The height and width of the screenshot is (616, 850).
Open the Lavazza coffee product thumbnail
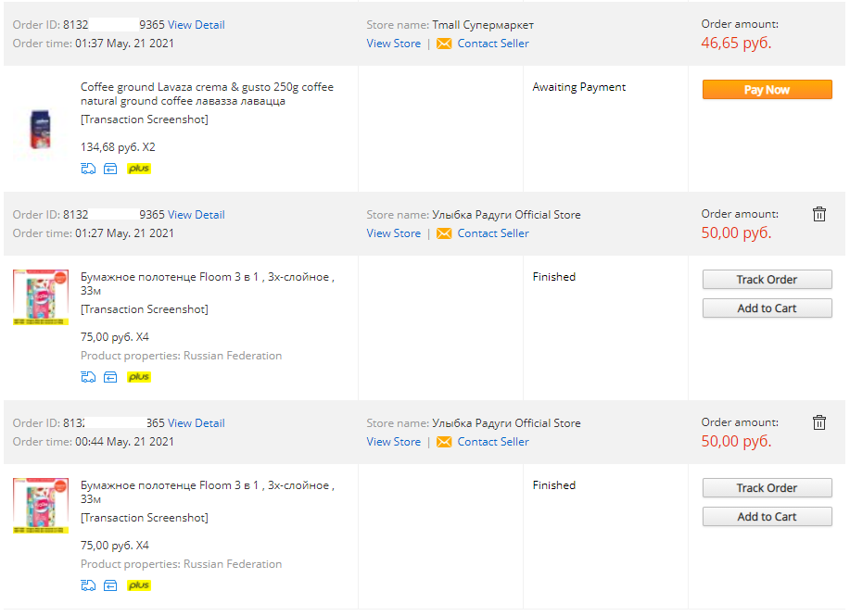click(x=41, y=129)
